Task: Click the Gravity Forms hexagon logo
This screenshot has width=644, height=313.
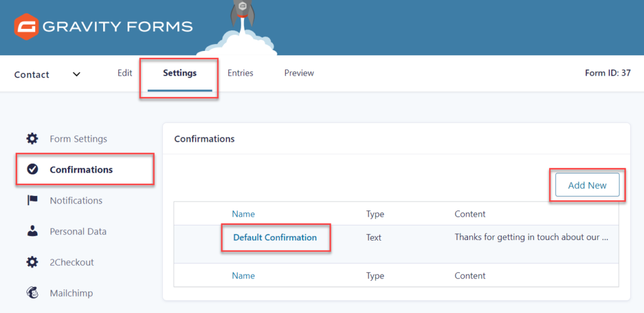Action: (26, 26)
